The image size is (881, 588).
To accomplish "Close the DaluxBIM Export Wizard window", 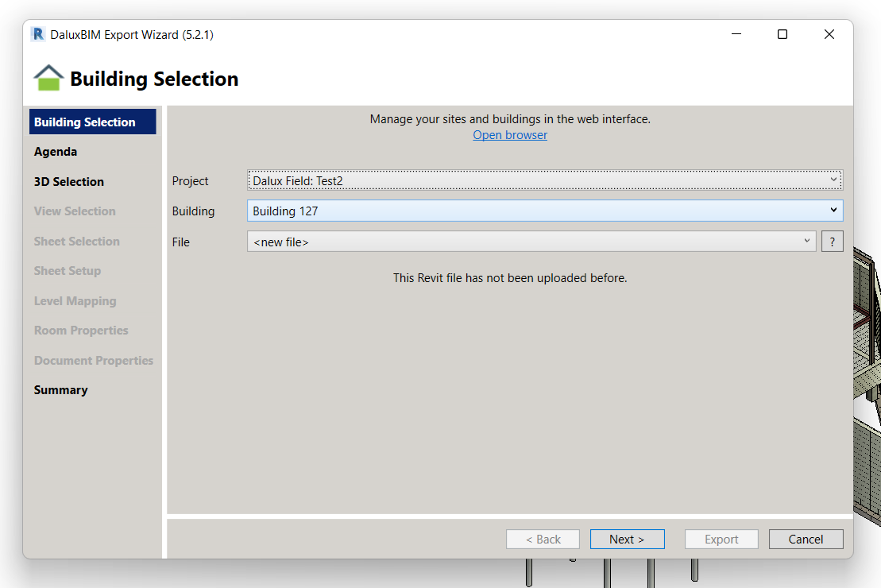I will (829, 34).
